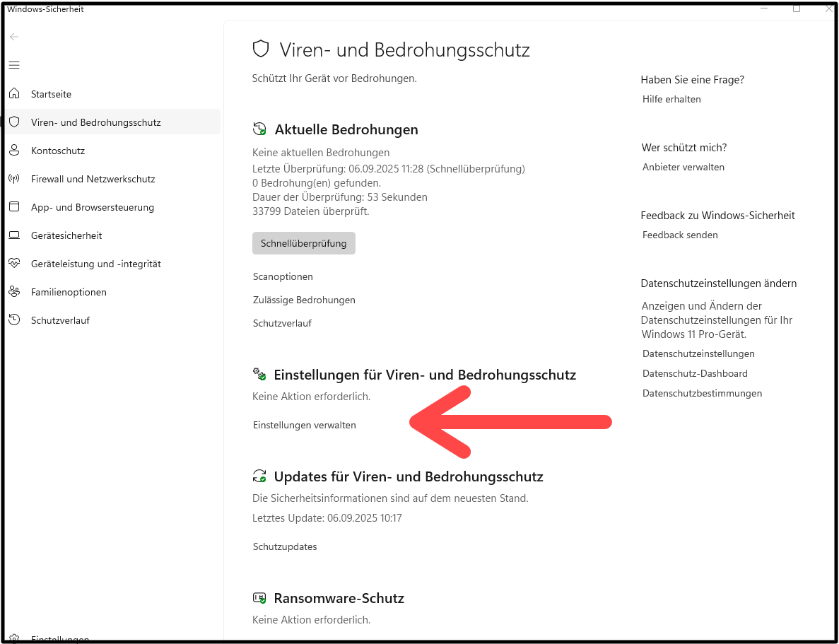Click 'Wer schützt mich?' heading
The width and height of the screenshot is (839, 644).
pos(683,148)
